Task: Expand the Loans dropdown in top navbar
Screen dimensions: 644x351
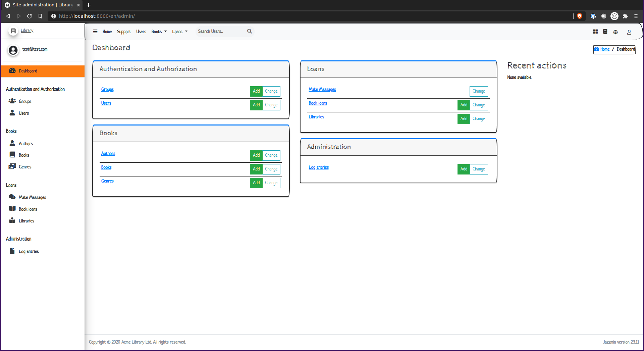Action: [x=180, y=32]
